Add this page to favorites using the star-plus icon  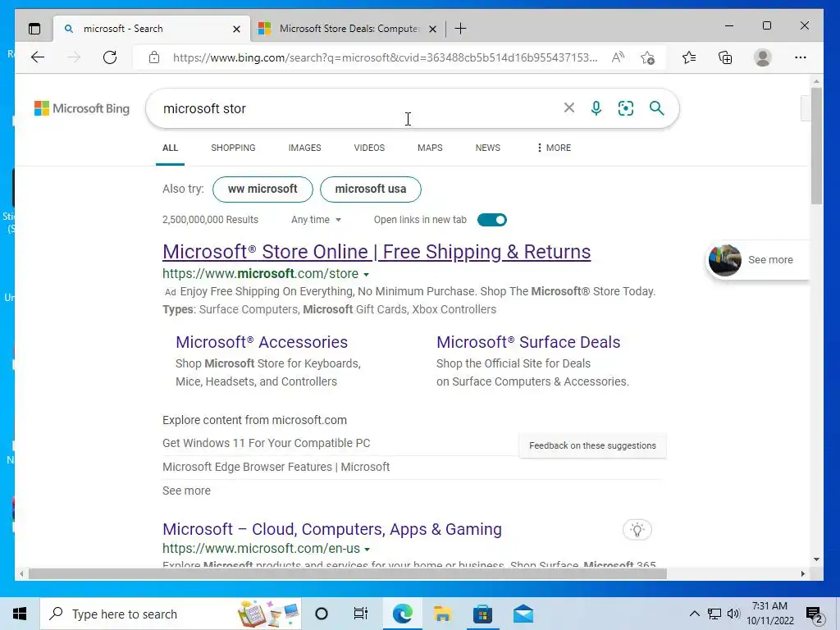(647, 57)
